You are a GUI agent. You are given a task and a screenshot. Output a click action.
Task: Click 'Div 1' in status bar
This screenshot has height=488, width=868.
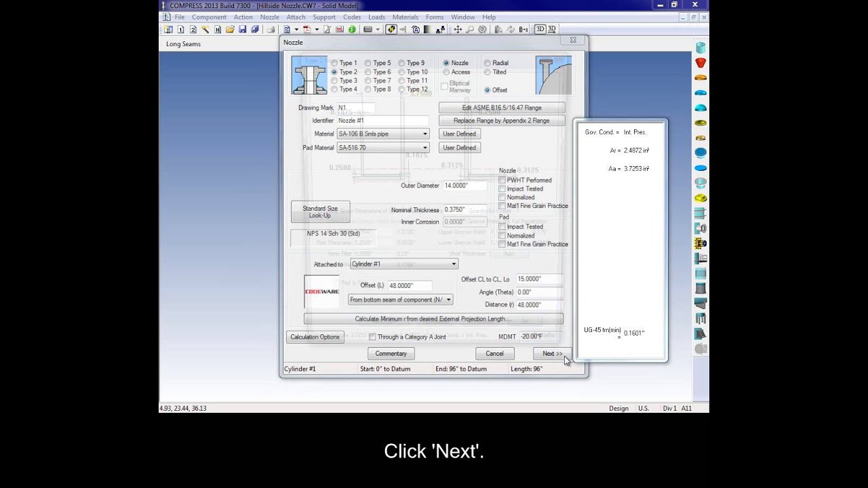[x=669, y=409]
